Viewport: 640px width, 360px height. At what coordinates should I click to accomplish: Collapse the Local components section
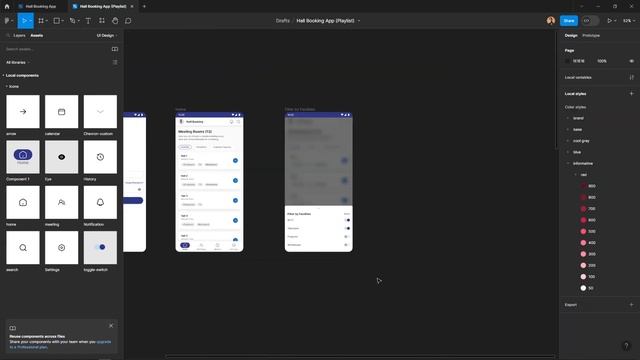[x=3, y=76]
